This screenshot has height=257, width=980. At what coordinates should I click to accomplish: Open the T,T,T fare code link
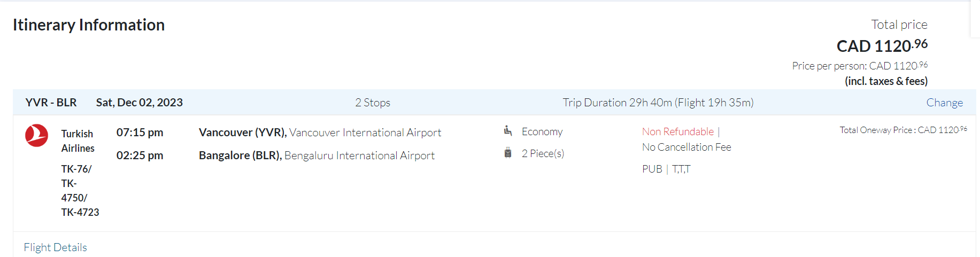tap(681, 169)
